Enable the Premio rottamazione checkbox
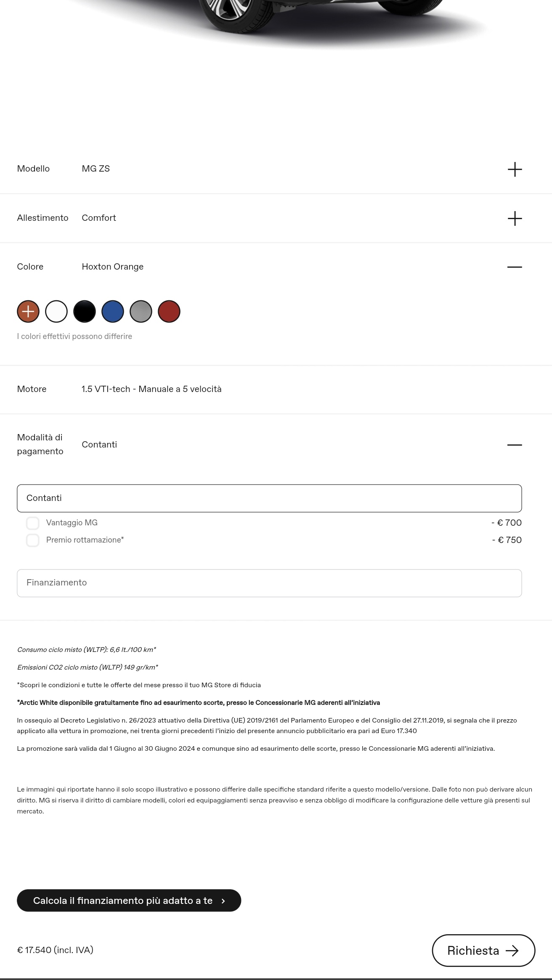 33,540
